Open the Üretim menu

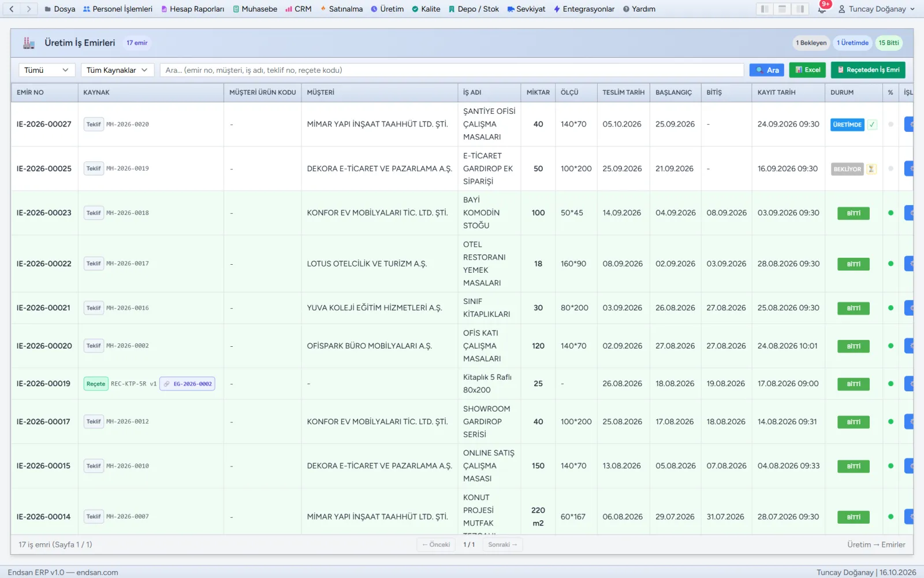[387, 9]
